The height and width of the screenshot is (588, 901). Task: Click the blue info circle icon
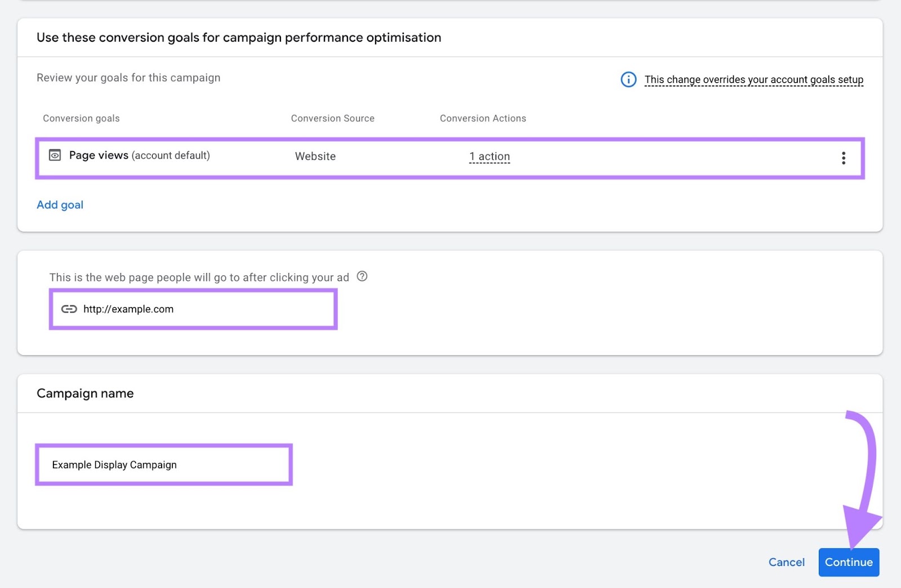[628, 79]
